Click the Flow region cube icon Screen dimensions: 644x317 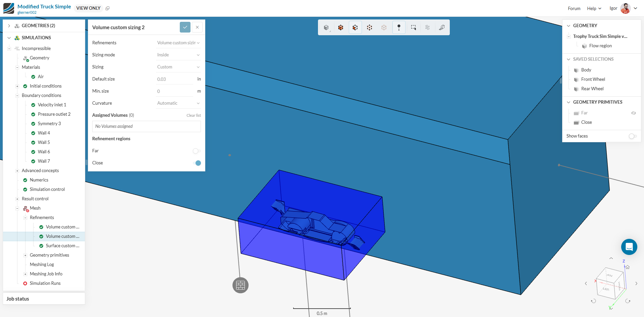click(x=584, y=46)
